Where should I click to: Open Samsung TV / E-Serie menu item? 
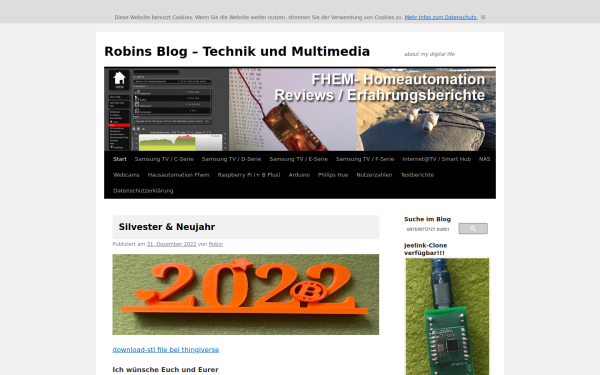pyautogui.click(x=298, y=159)
